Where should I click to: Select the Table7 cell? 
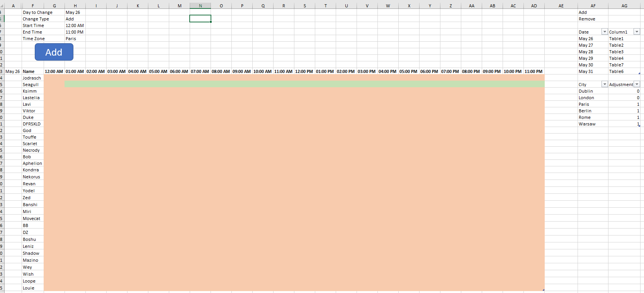pyautogui.click(x=624, y=65)
